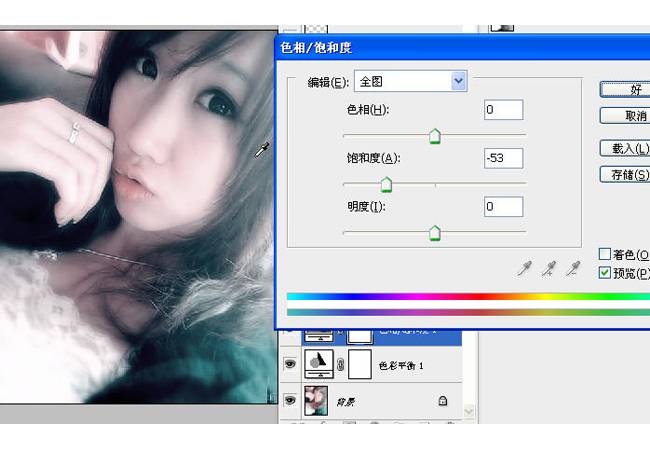650x450 pixels.
Task: Click the 明度 value field
Action: tap(504, 206)
